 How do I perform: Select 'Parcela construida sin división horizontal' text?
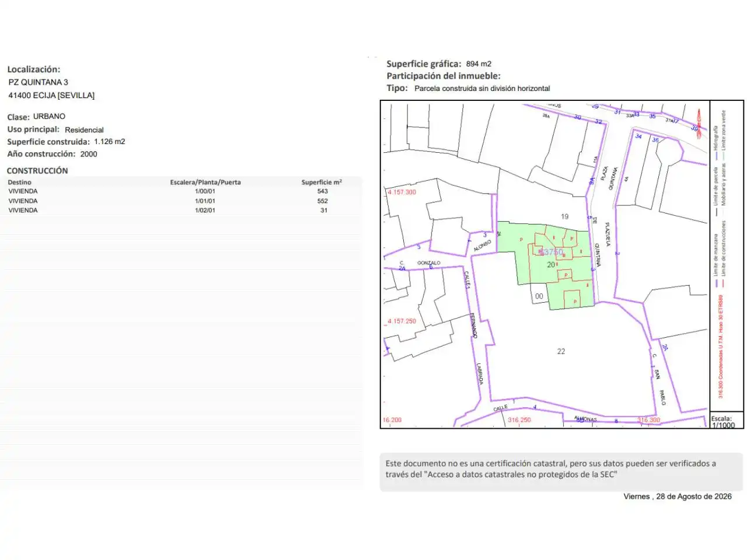[482, 89]
